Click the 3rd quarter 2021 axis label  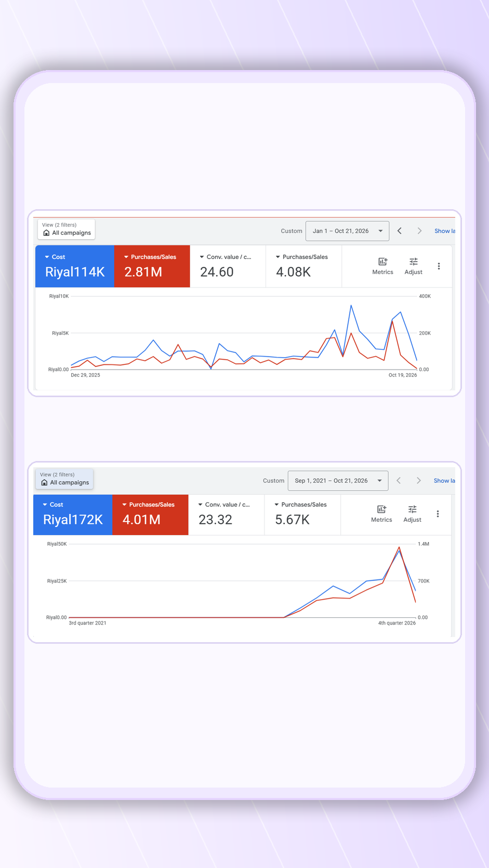[x=87, y=623]
